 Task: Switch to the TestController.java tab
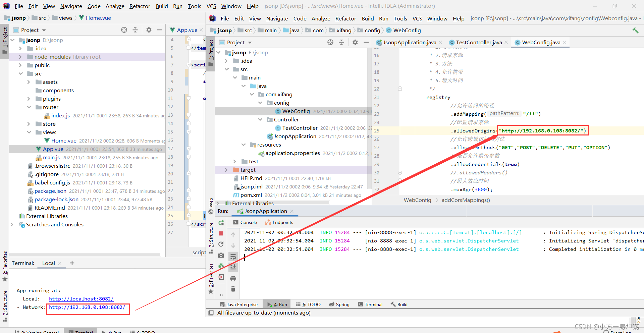pos(479,42)
